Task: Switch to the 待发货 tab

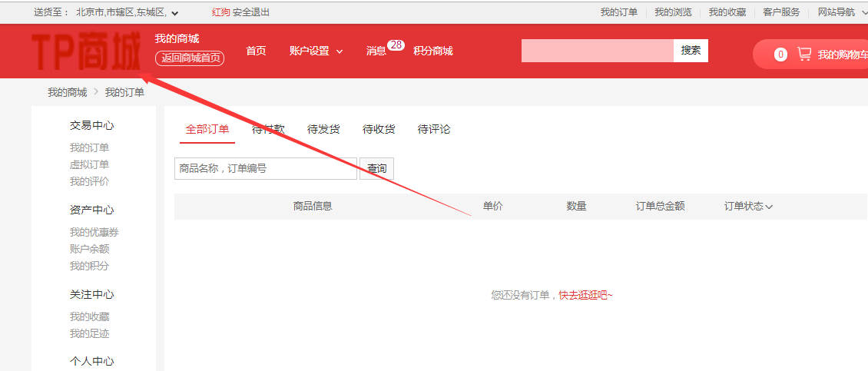Action: tap(323, 129)
